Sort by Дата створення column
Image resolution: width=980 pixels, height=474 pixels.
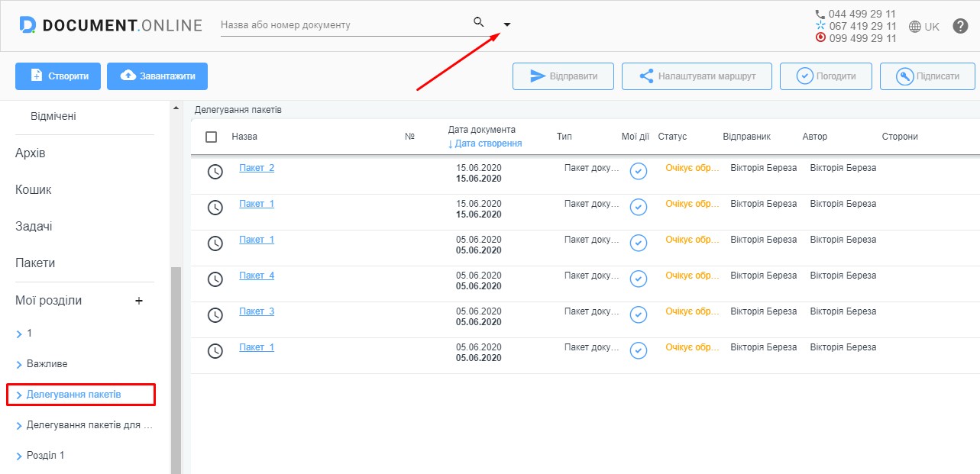tap(485, 143)
